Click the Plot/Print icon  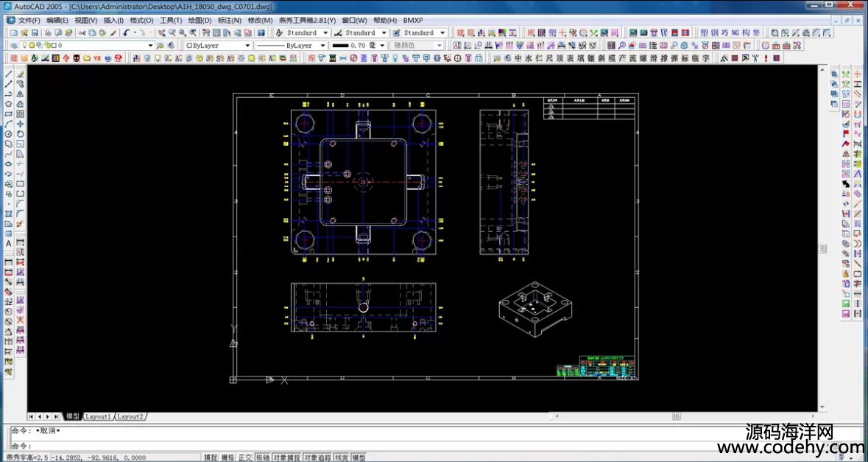pyautogui.click(x=49, y=33)
